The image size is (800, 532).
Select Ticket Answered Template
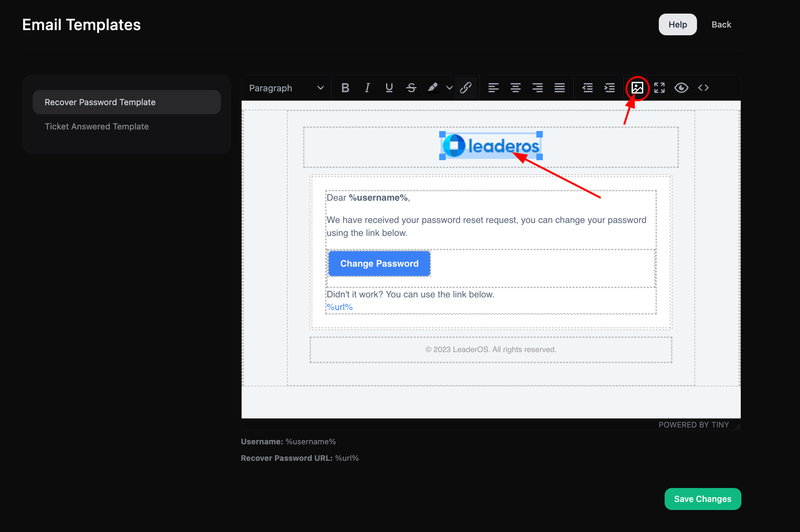(x=97, y=127)
